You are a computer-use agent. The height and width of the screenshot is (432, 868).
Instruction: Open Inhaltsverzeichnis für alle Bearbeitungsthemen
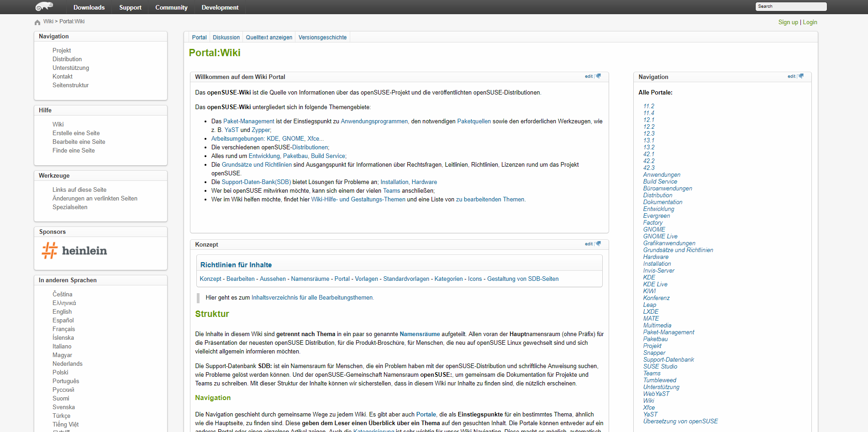tap(312, 298)
